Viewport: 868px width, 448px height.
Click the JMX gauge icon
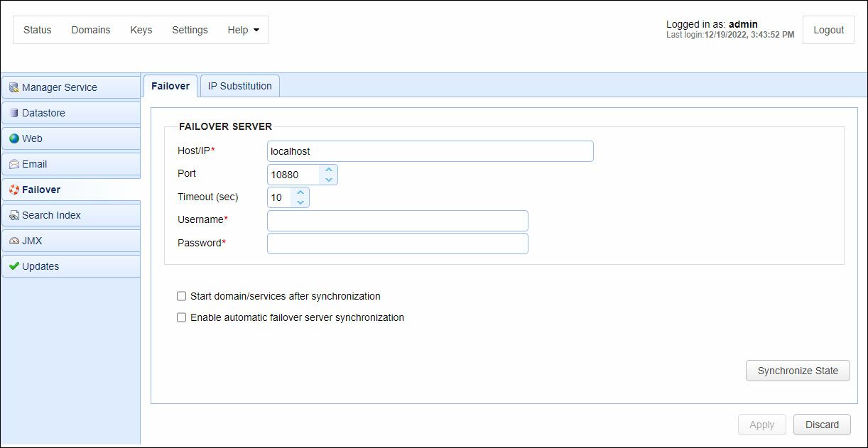pyautogui.click(x=14, y=241)
